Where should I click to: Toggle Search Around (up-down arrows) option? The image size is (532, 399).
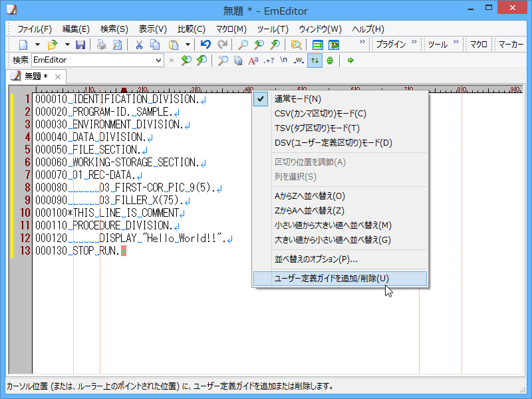(315, 61)
